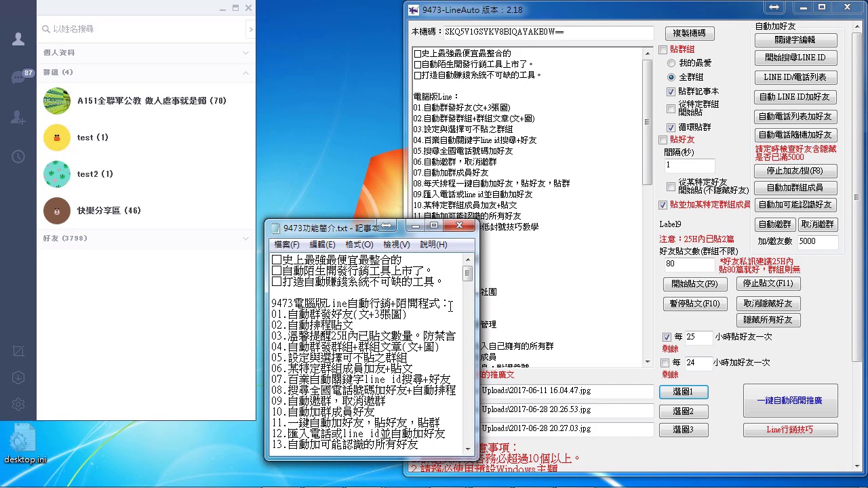
Task: Click 停止加友/搜(F8) button
Action: [795, 171]
